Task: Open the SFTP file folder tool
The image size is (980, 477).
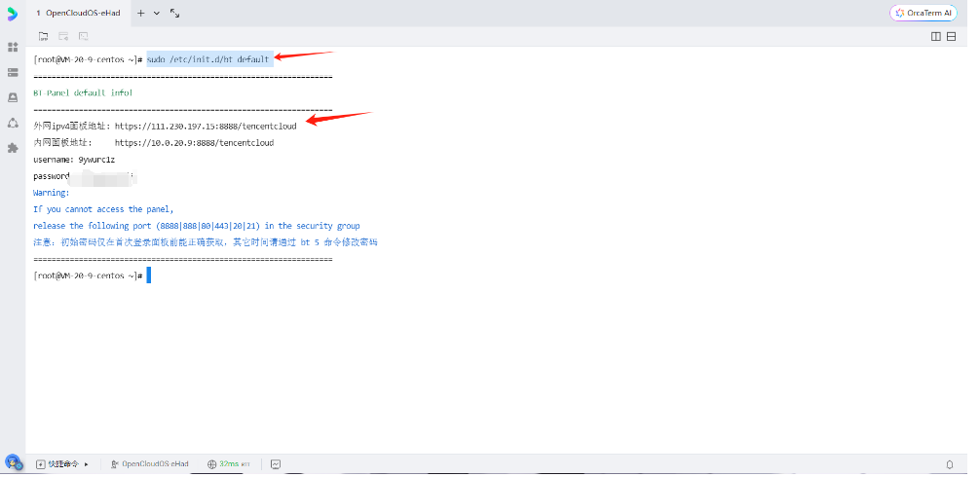Action: point(43,36)
